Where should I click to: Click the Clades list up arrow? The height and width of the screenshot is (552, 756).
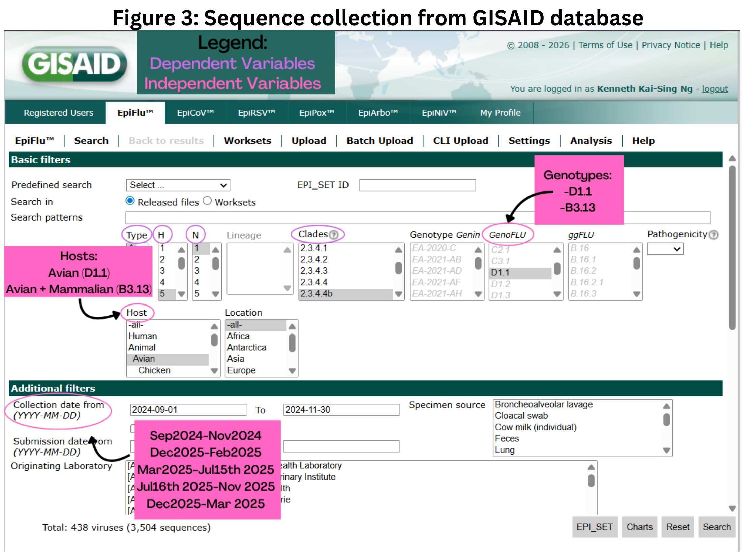pos(398,250)
